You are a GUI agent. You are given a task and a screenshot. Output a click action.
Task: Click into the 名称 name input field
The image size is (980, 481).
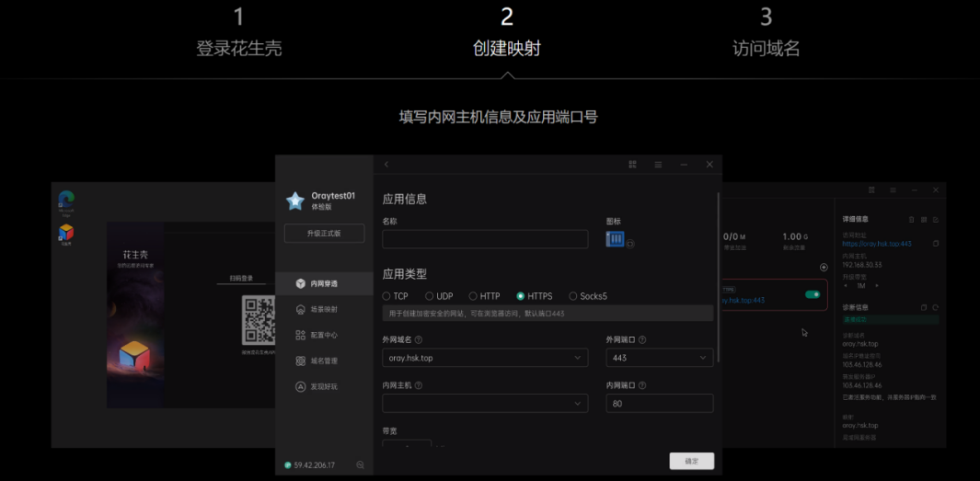(x=485, y=239)
